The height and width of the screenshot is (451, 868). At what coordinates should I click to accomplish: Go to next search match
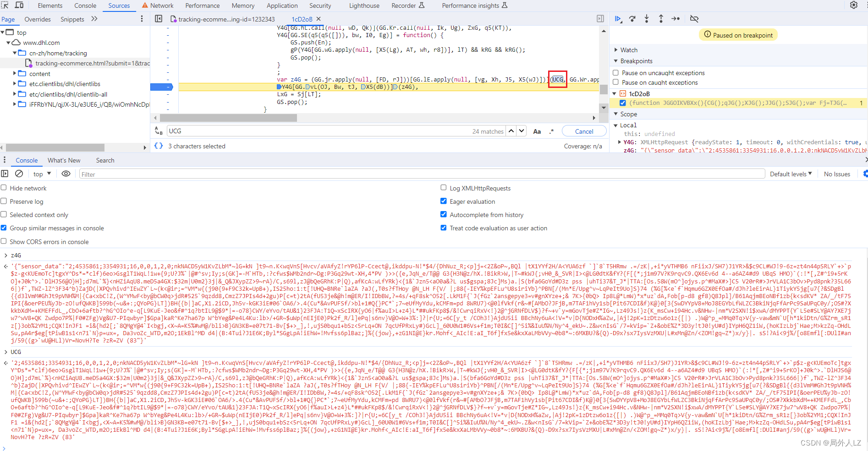pyautogui.click(x=522, y=131)
